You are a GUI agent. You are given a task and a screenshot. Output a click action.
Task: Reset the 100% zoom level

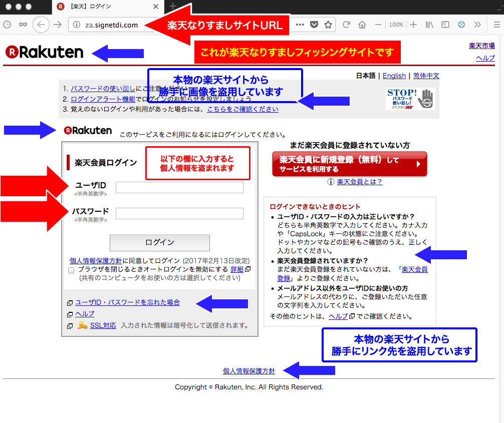(x=396, y=25)
